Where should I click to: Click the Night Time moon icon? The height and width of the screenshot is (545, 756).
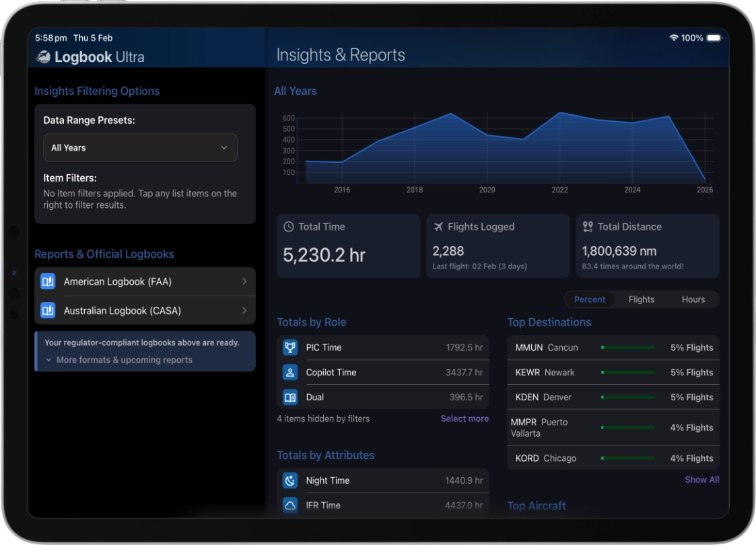coord(290,480)
